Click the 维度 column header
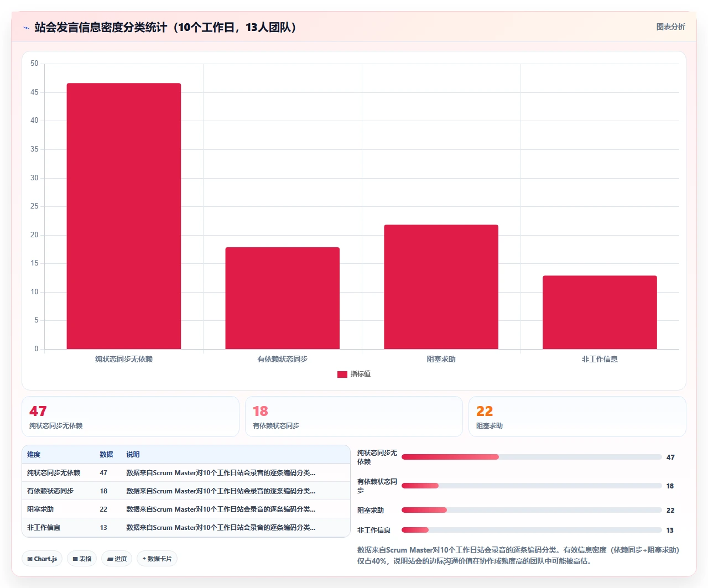Screen dimensions: 708x588 (34, 455)
